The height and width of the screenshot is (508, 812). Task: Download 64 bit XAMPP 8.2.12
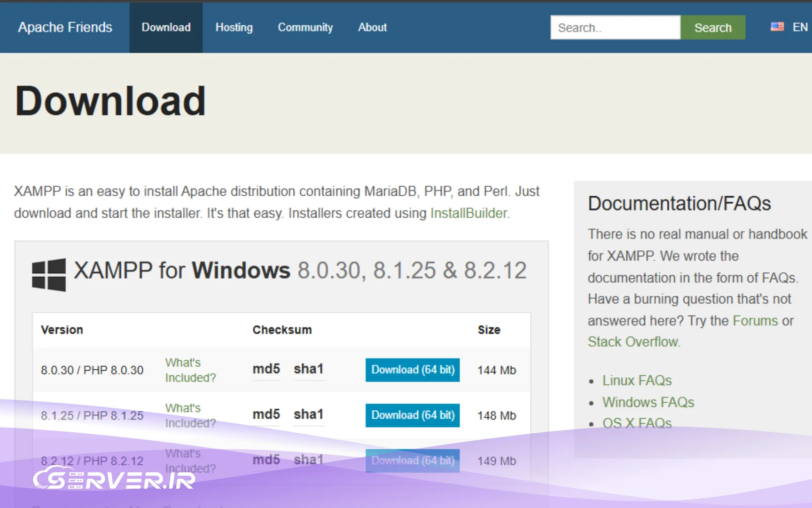click(x=413, y=460)
